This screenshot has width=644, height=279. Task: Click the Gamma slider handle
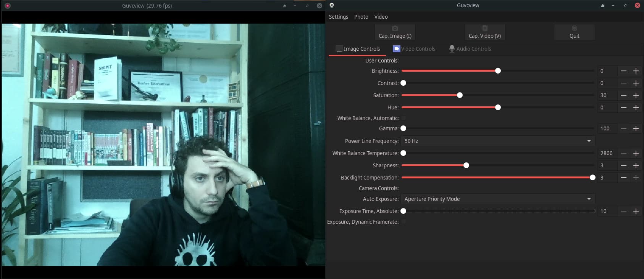tap(403, 128)
